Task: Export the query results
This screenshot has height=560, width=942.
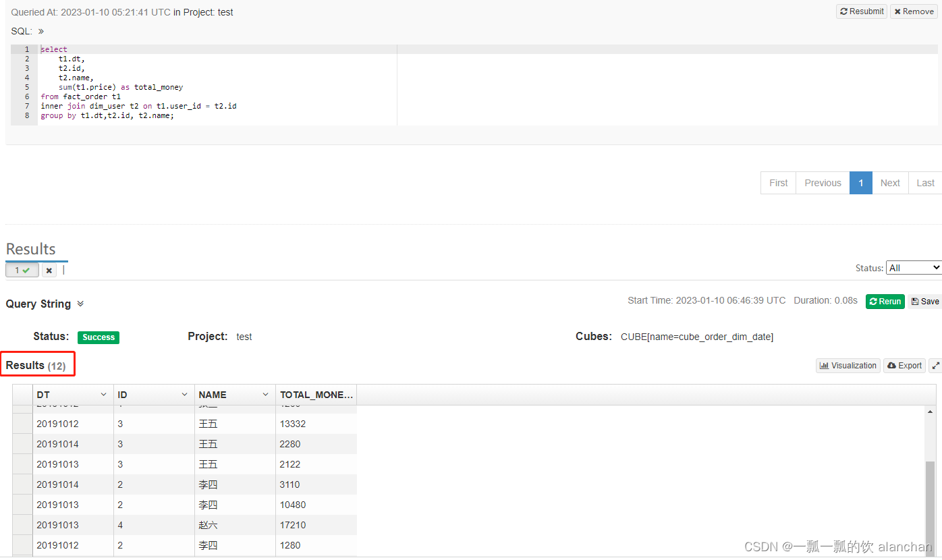Action: [904, 366]
